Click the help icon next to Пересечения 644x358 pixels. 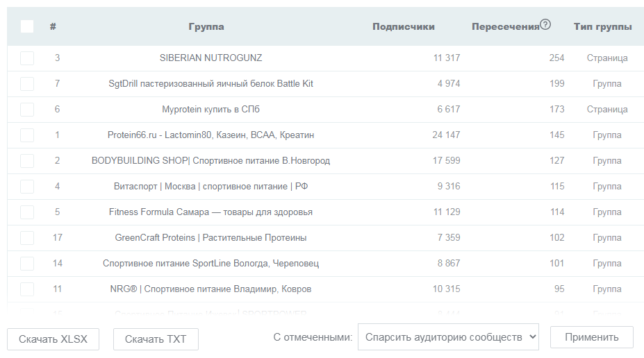[x=545, y=25]
